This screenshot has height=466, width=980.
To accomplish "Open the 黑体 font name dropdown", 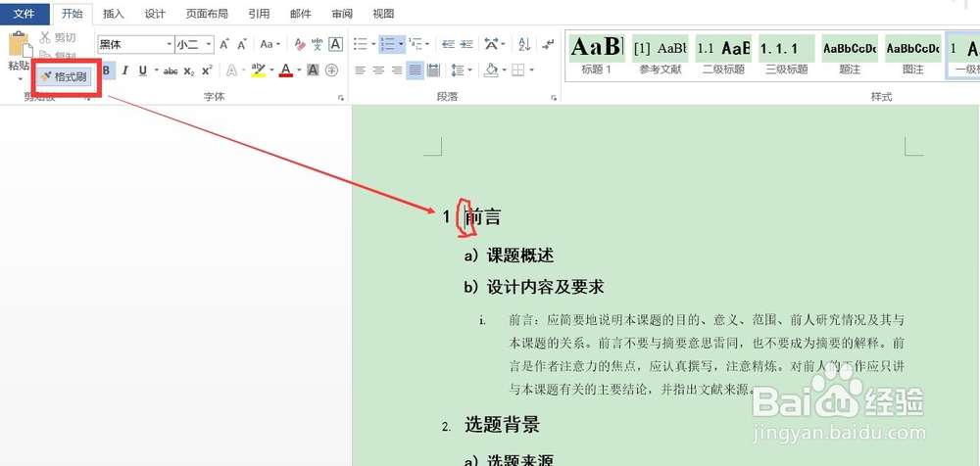I will click(x=170, y=44).
